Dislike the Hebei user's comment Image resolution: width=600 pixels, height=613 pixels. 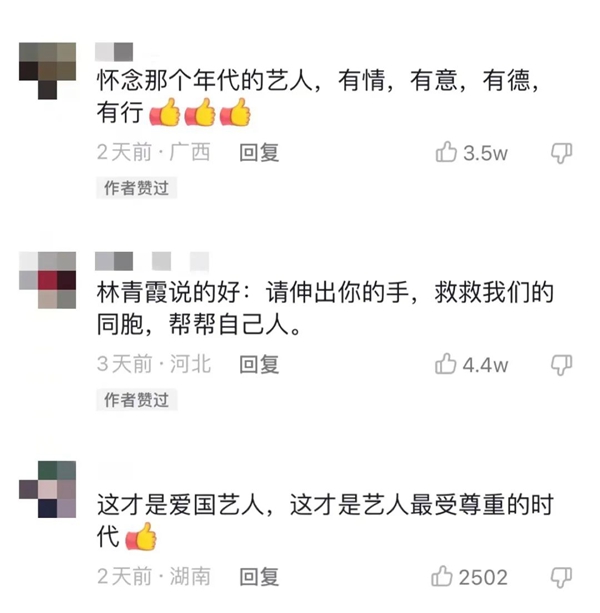pyautogui.click(x=562, y=365)
